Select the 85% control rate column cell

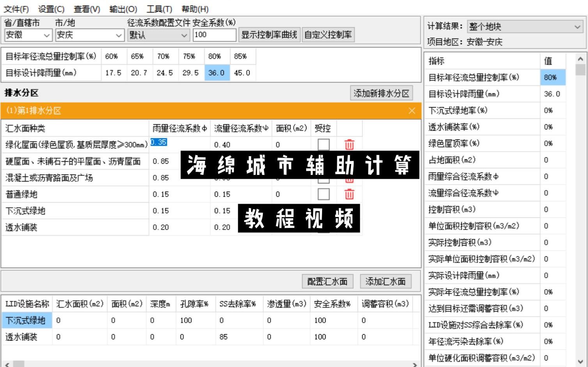click(243, 56)
